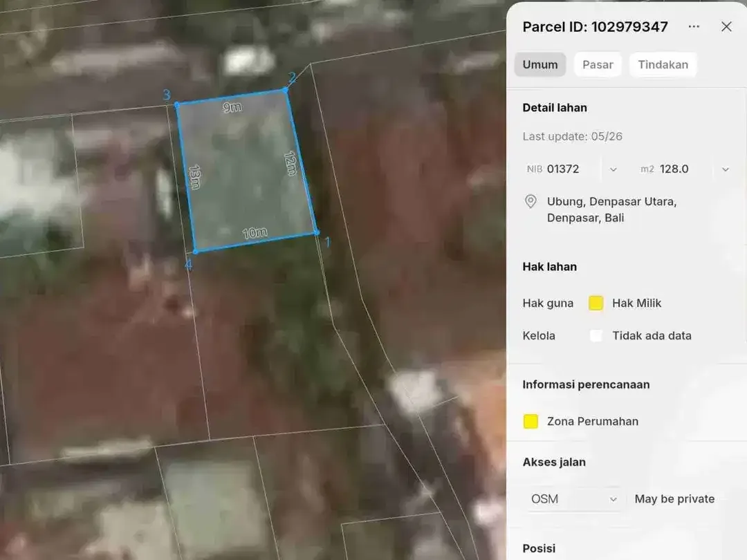Screen dimensions: 747x560
Task: Open the three-dot more options menu
Action: [x=694, y=27]
